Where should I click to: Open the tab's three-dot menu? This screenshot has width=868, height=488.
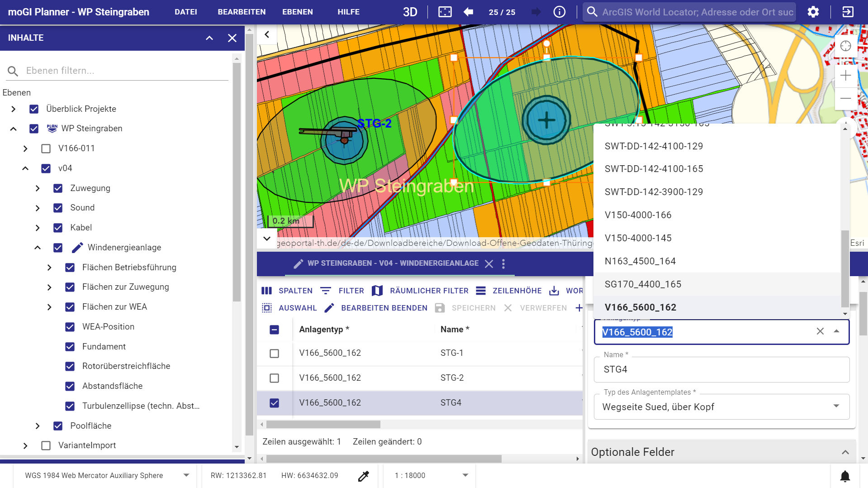click(503, 264)
